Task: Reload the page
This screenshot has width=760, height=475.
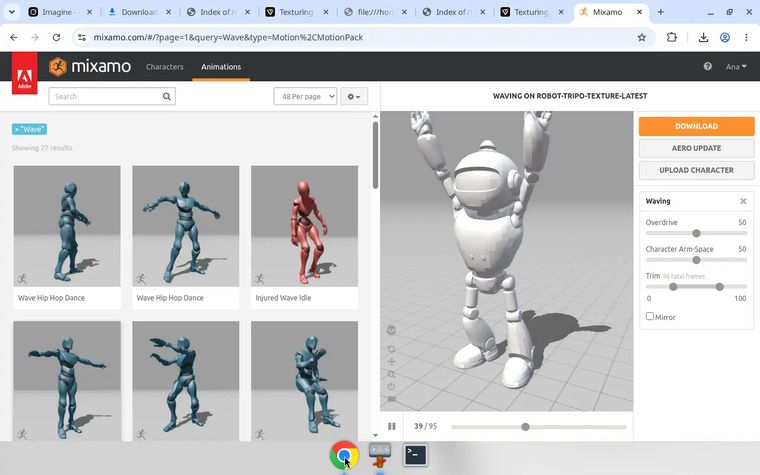Action: tap(56, 37)
